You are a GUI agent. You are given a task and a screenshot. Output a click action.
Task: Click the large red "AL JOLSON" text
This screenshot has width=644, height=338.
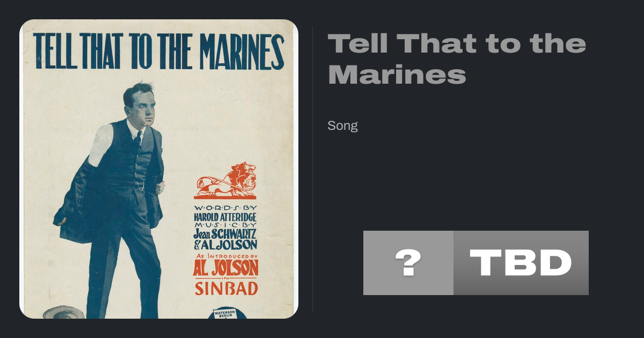pos(225,268)
